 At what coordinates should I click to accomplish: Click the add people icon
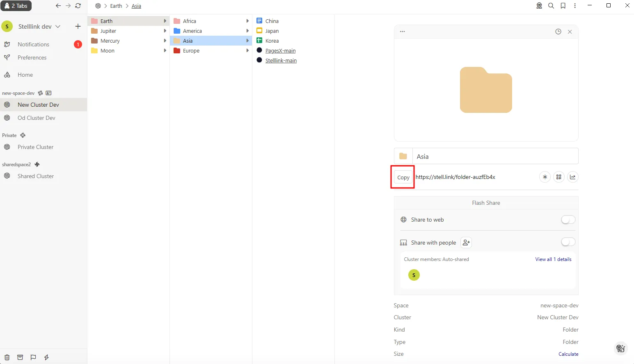pos(466,243)
